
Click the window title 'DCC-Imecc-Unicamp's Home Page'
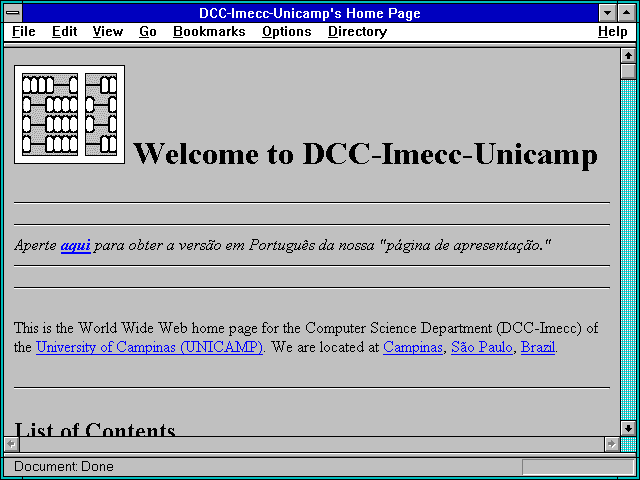pyautogui.click(x=310, y=13)
